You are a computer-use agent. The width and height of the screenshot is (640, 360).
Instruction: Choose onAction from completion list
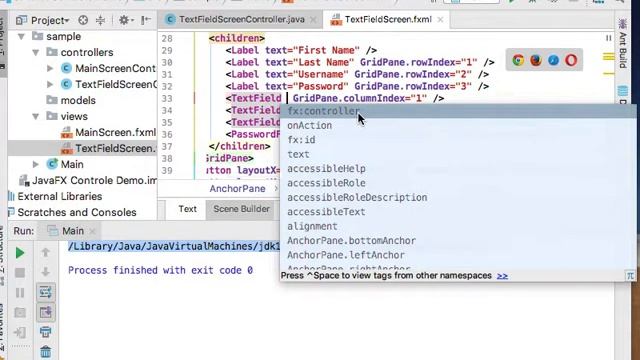[458, 126]
